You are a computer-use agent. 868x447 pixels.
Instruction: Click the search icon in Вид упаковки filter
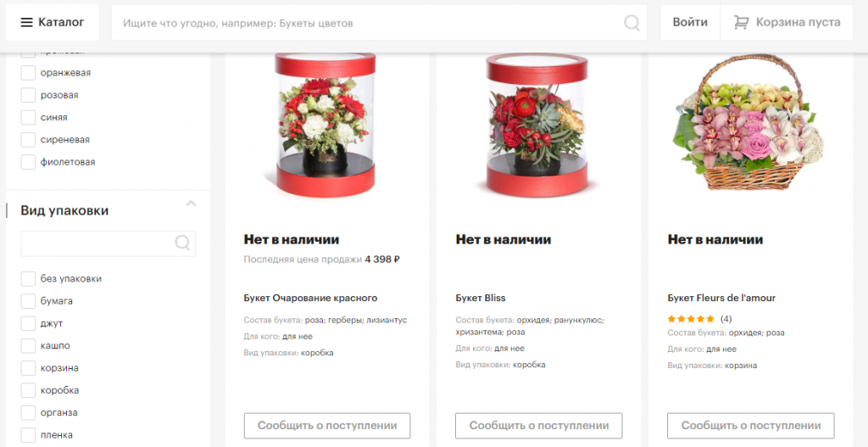tap(183, 243)
